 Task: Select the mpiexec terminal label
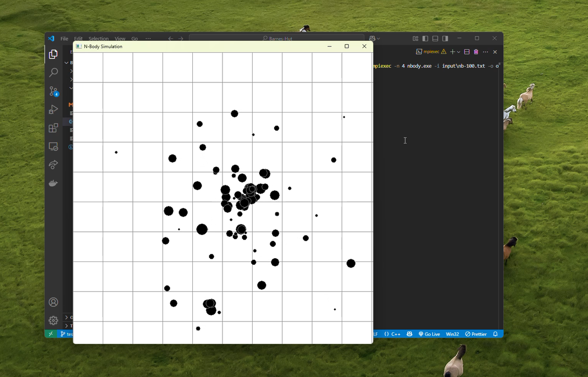pyautogui.click(x=431, y=52)
